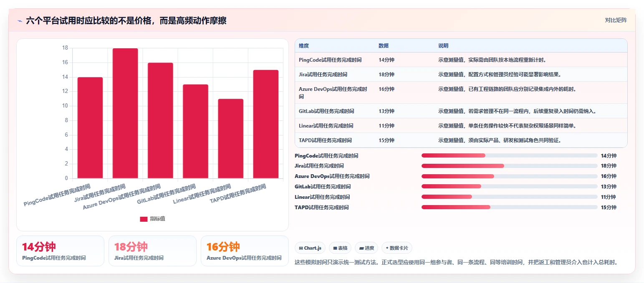The width and height of the screenshot is (644, 283).
Task: Click GitLab label in progress list
Action: [x=323, y=187]
